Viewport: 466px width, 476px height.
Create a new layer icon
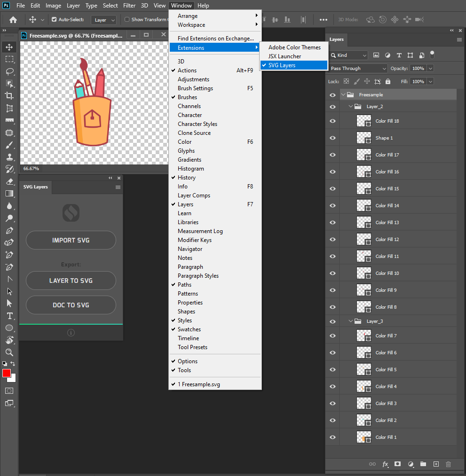[436, 464]
